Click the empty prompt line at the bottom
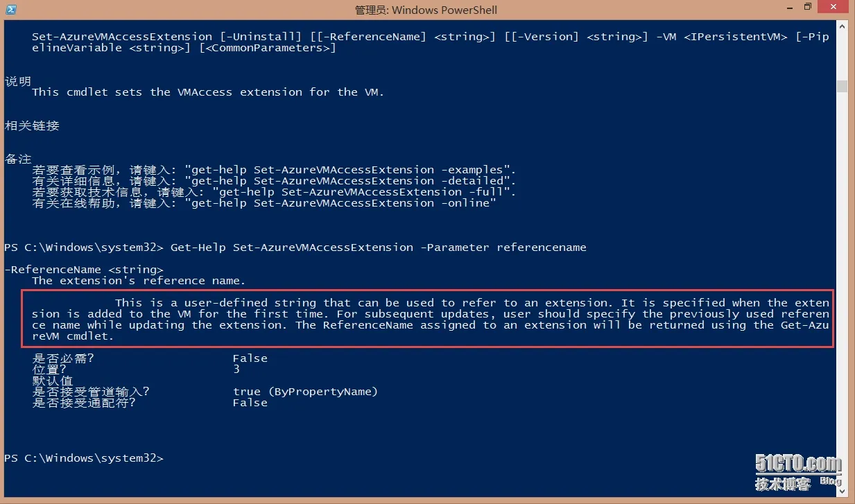855x504 pixels. (84, 458)
